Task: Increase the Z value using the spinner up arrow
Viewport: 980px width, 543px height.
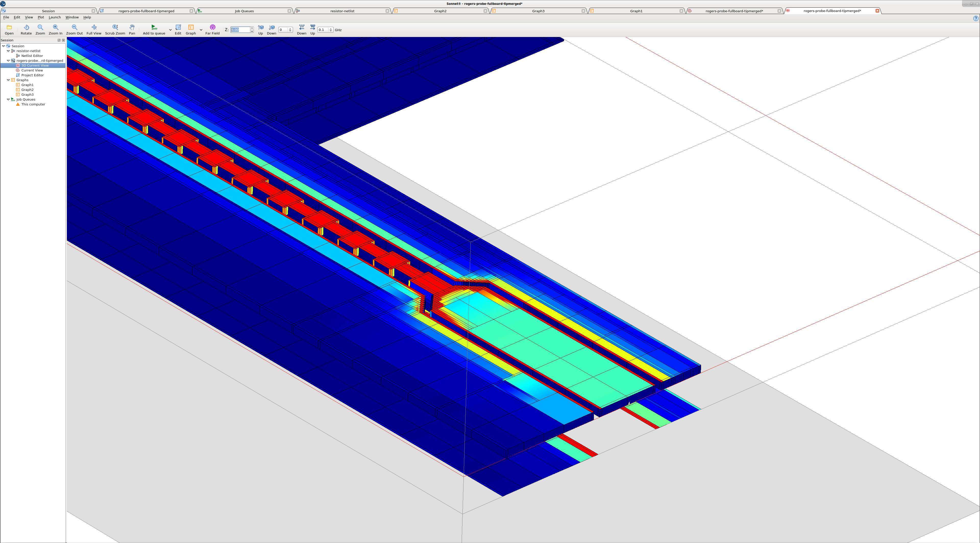Action: 252,28
